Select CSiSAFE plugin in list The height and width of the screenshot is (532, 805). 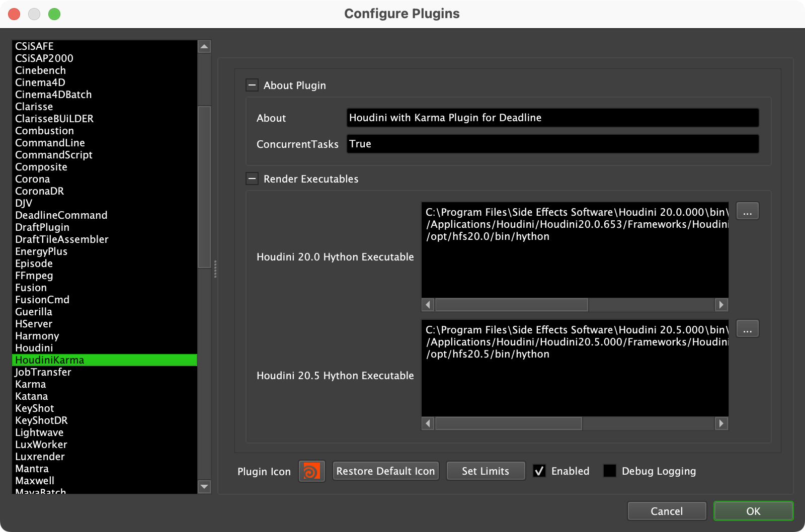(x=105, y=46)
